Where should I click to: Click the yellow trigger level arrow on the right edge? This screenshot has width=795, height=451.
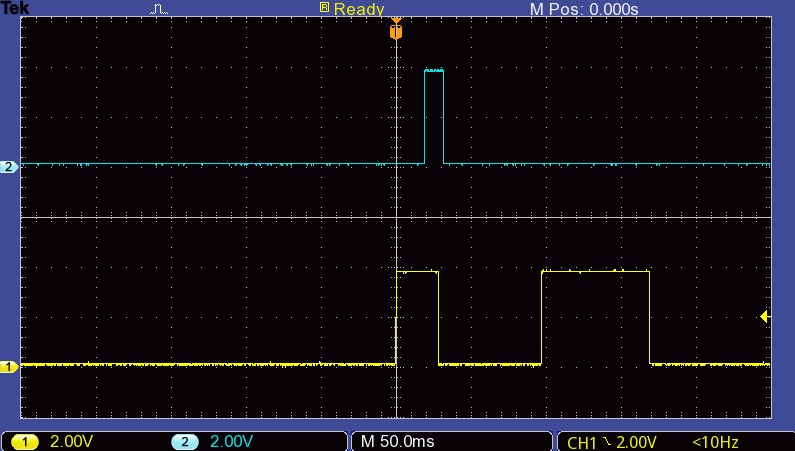click(x=765, y=317)
